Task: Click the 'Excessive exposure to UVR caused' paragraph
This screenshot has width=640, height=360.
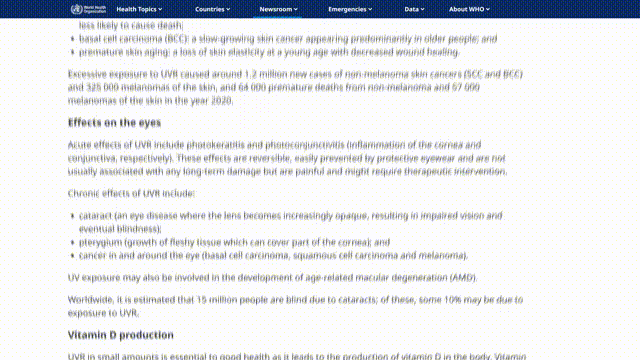Action: (296, 87)
